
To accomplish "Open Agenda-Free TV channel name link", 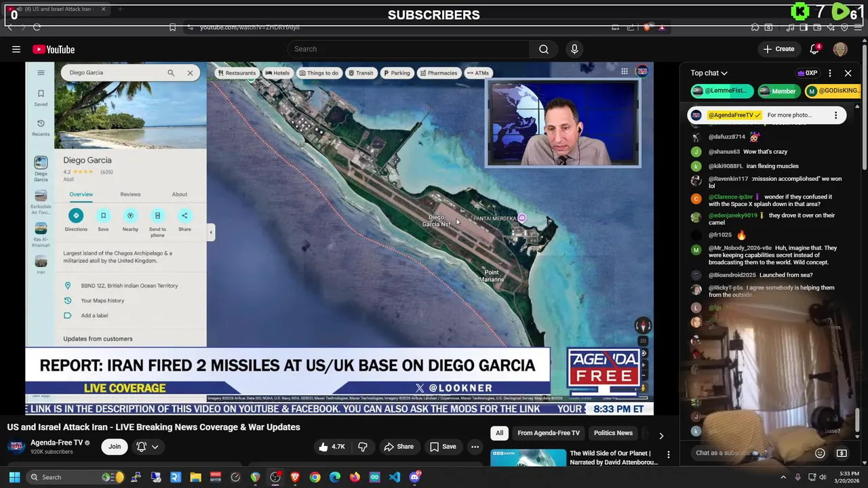I will click(x=57, y=443).
